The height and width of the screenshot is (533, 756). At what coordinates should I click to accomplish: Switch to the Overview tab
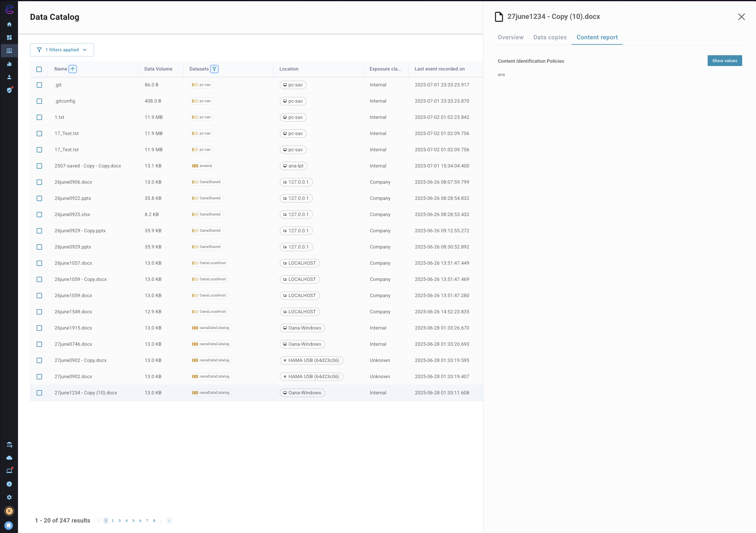(510, 37)
